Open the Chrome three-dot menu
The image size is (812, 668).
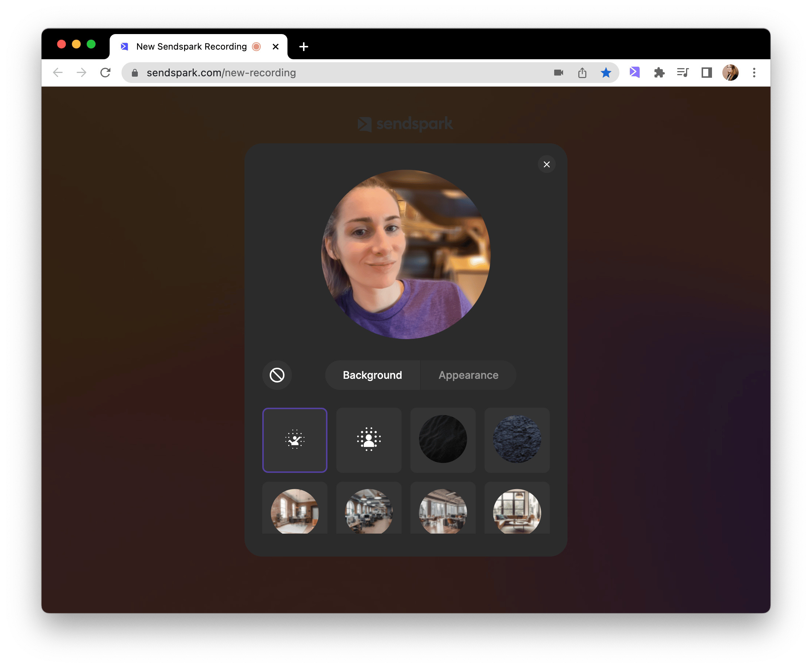coord(754,72)
